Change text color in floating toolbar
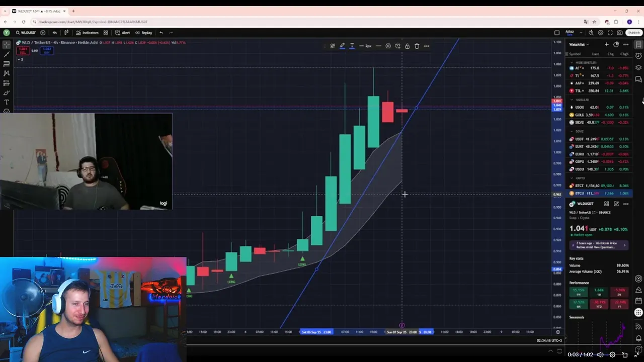644x362 pixels. (x=352, y=46)
